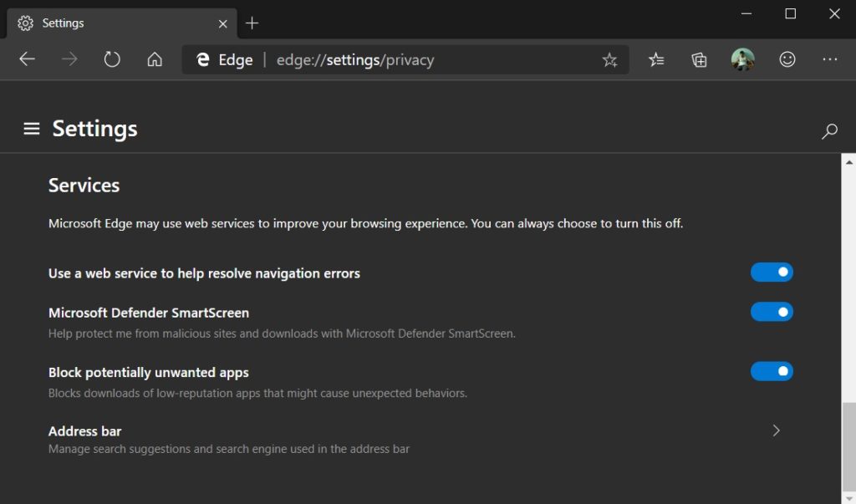Disable blocking of potentially unwanted apps
Image resolution: width=856 pixels, height=504 pixels.
pyautogui.click(x=772, y=371)
